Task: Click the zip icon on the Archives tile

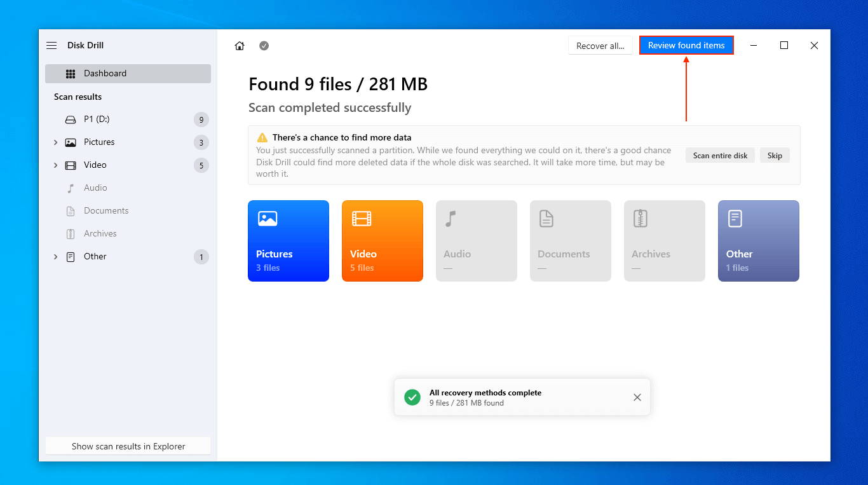Action: [641, 219]
